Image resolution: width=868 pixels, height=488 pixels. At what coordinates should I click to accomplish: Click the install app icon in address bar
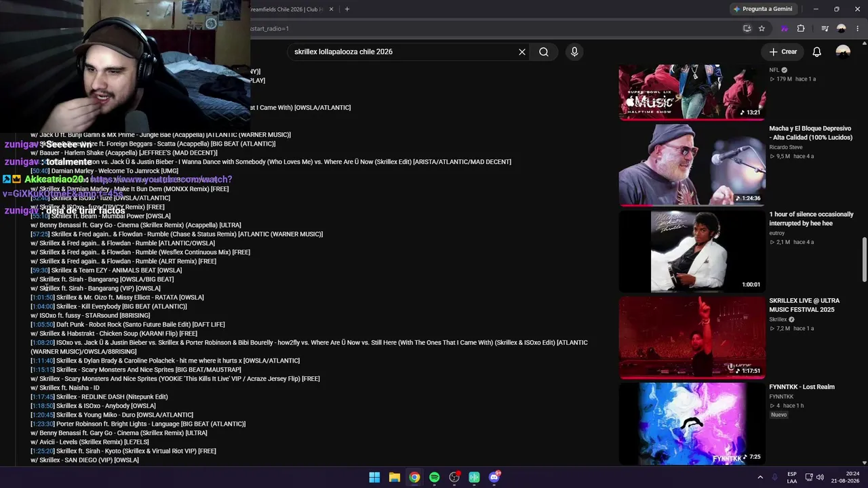coord(747,28)
